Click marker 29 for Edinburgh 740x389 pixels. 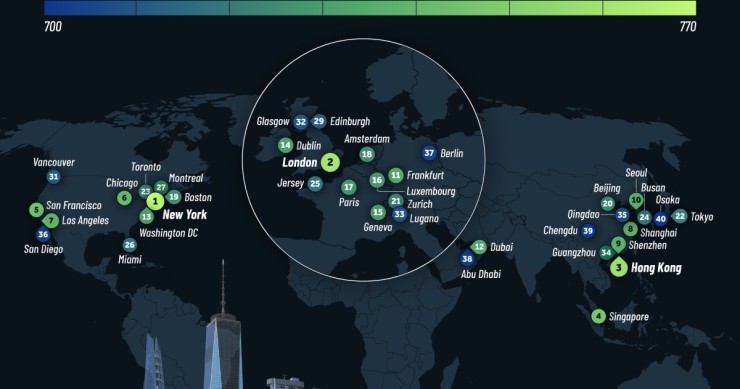tap(319, 121)
